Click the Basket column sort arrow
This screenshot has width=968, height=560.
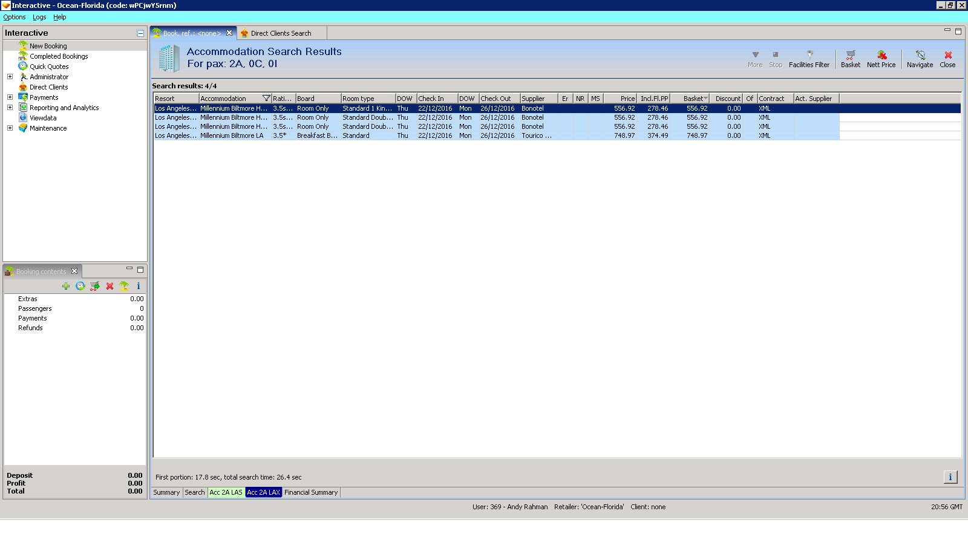[705, 99]
